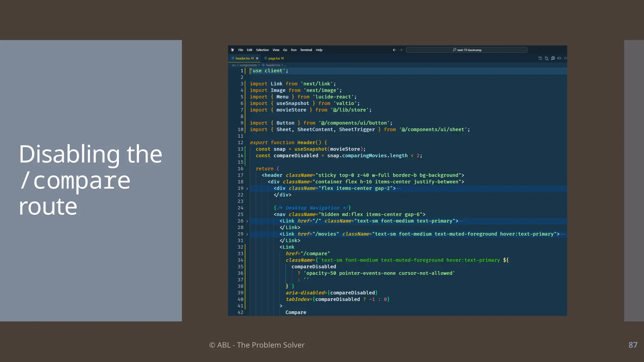Click the VS Code app logo icon
This screenshot has width=644, height=362.
click(x=232, y=50)
